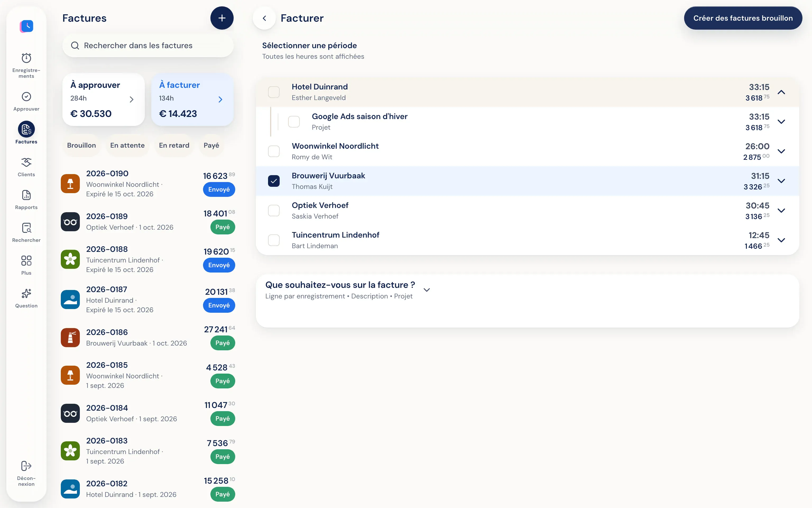The width and height of the screenshot is (812, 508).
Task: Filter invoices by En retard
Action: coord(174,145)
